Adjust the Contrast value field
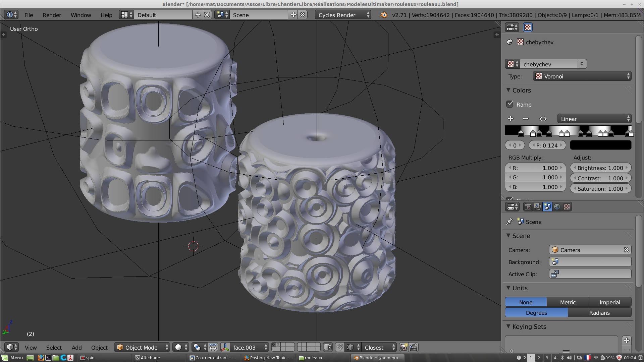Screen dimensions: 644x362 pos(600,178)
